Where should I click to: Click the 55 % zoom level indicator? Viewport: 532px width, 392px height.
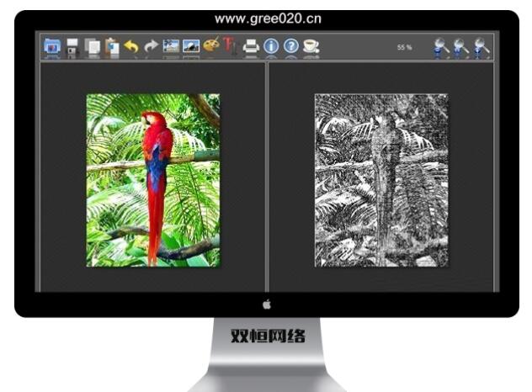coord(404,48)
